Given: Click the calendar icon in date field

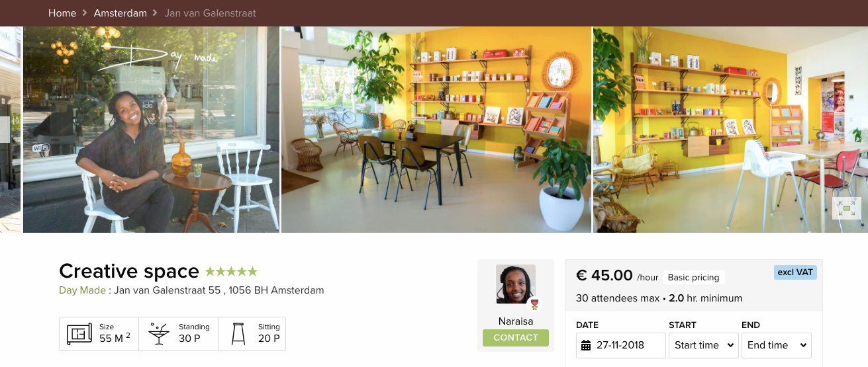Looking at the screenshot, I should point(586,345).
